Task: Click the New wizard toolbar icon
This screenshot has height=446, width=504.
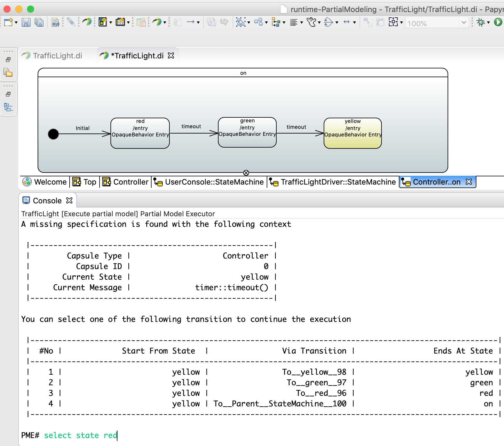Action: click(x=9, y=22)
